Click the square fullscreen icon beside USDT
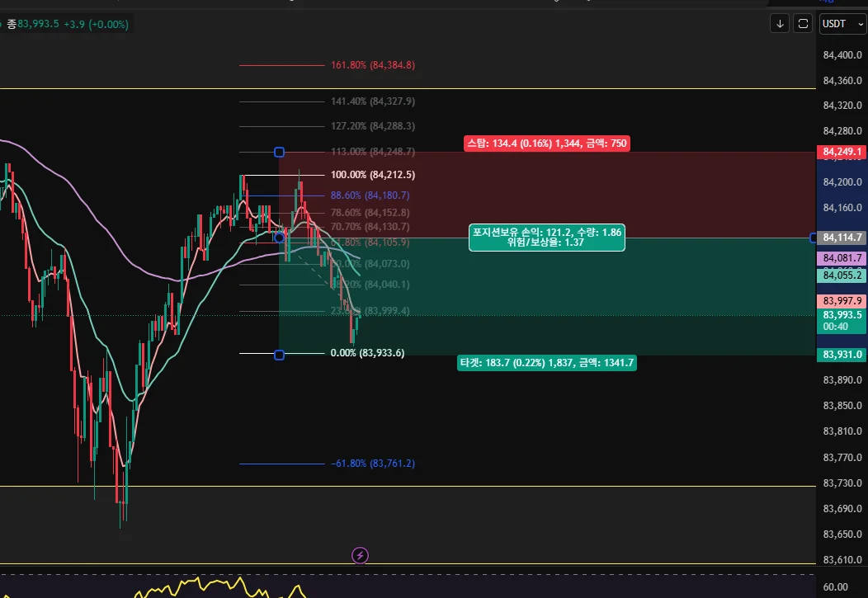Viewport: 868px width, 598px height. tap(803, 24)
